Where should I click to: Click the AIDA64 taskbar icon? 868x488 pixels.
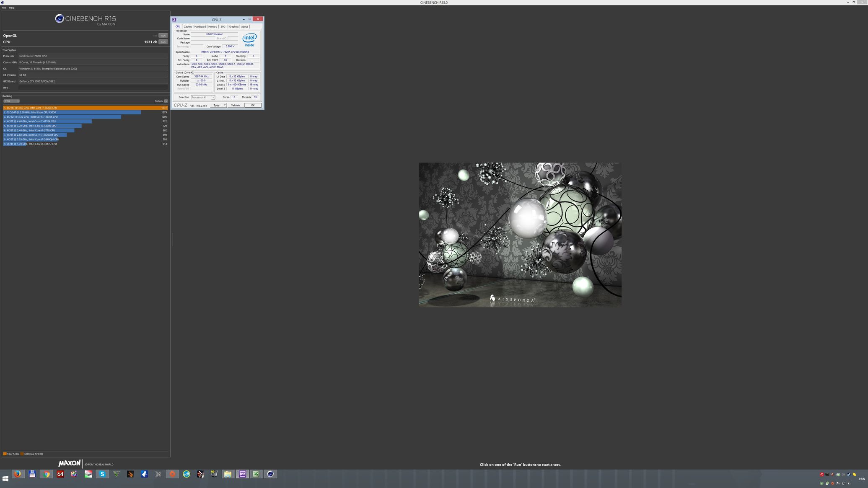60,474
